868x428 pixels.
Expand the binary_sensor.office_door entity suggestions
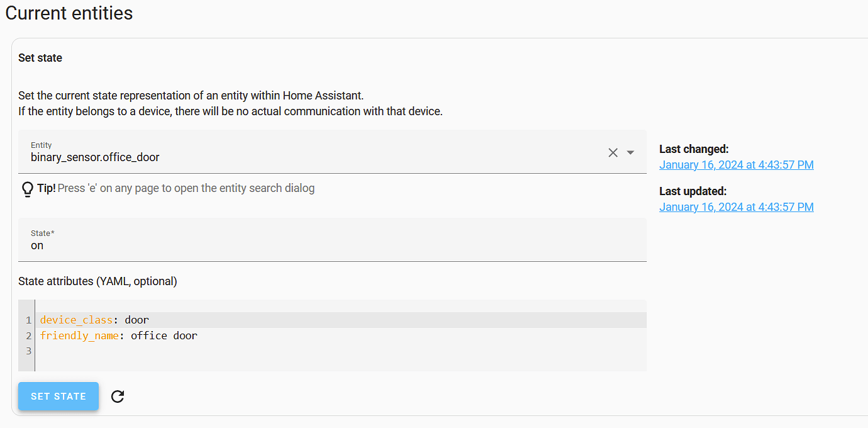click(x=630, y=152)
